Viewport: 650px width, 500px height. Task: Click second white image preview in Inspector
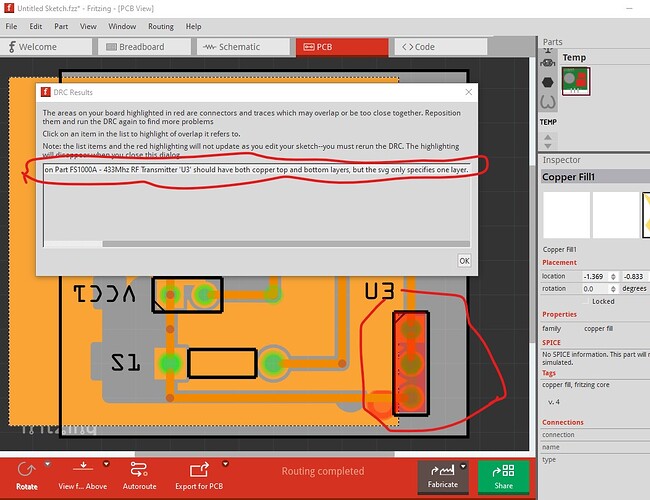[616, 215]
